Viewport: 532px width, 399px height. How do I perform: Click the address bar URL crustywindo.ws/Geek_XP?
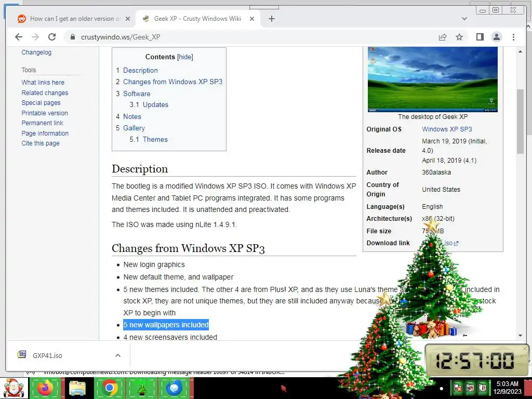pyautogui.click(x=121, y=37)
